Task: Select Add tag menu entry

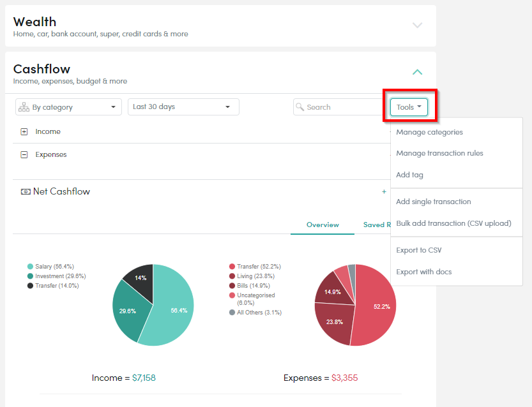Action: tap(409, 175)
